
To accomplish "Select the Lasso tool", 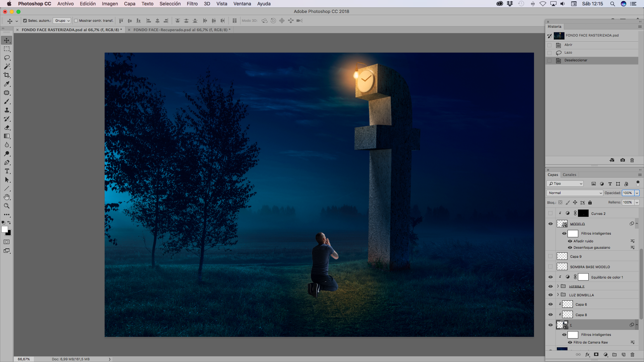I will [7, 58].
